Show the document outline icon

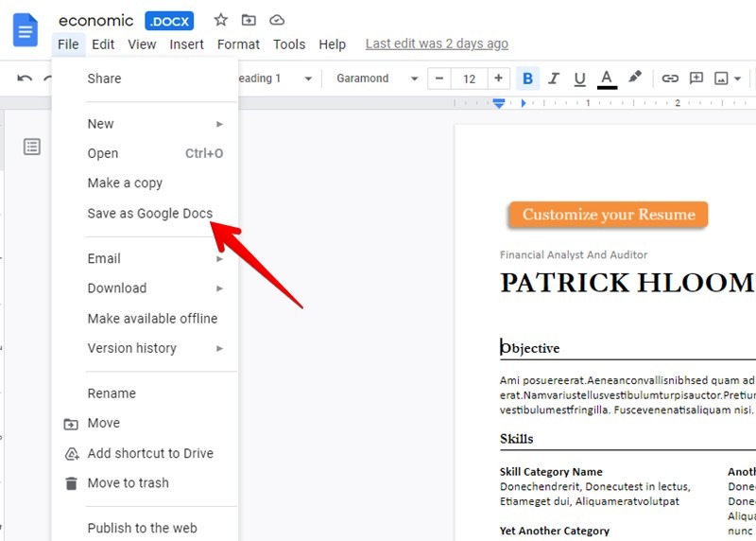pyautogui.click(x=32, y=147)
